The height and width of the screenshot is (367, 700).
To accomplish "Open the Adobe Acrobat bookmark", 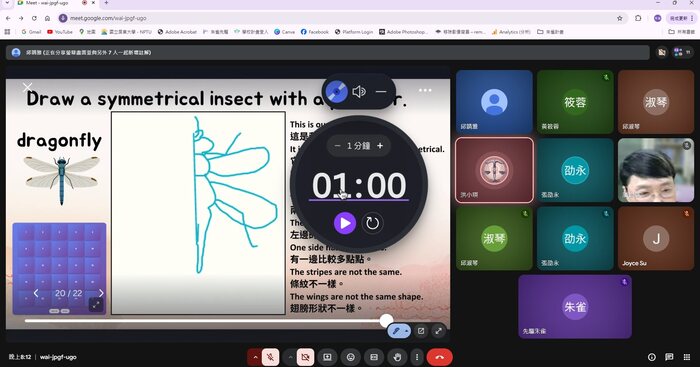I will 177,32.
